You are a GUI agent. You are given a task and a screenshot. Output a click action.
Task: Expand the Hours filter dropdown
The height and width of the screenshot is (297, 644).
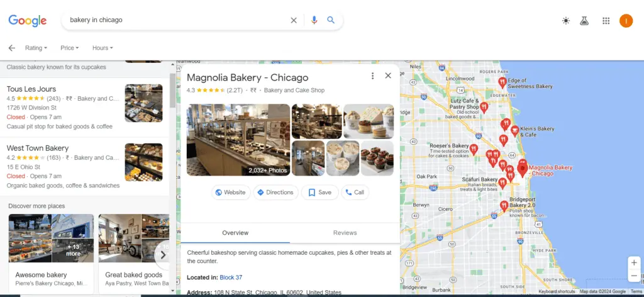coord(103,48)
